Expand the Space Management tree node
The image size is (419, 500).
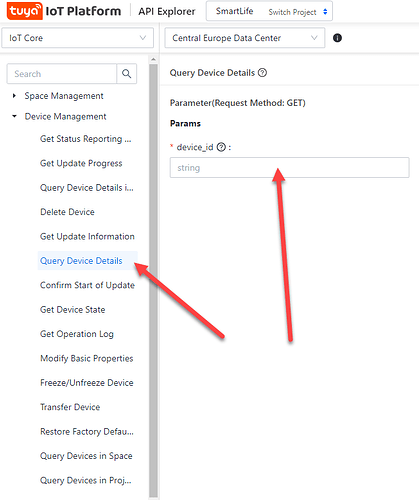tap(14, 96)
